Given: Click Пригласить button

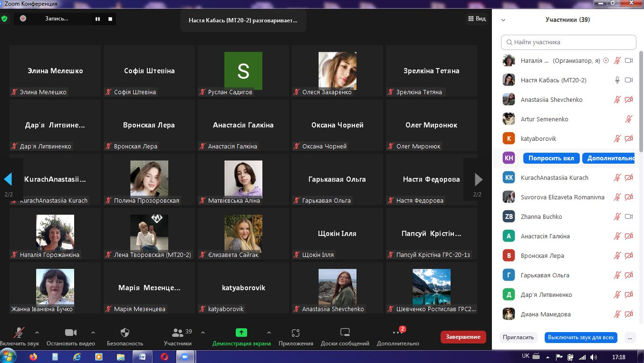Looking at the screenshot, I should pyautogui.click(x=518, y=337).
